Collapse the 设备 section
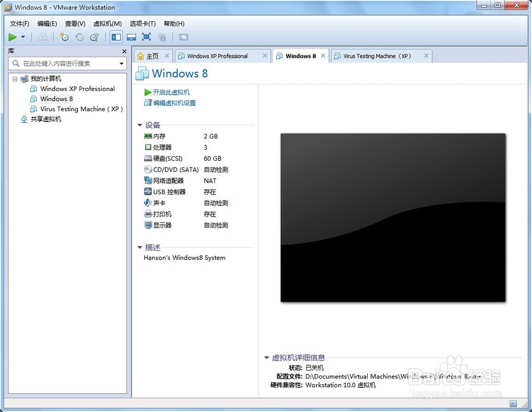The height and width of the screenshot is (412, 532). coord(140,125)
